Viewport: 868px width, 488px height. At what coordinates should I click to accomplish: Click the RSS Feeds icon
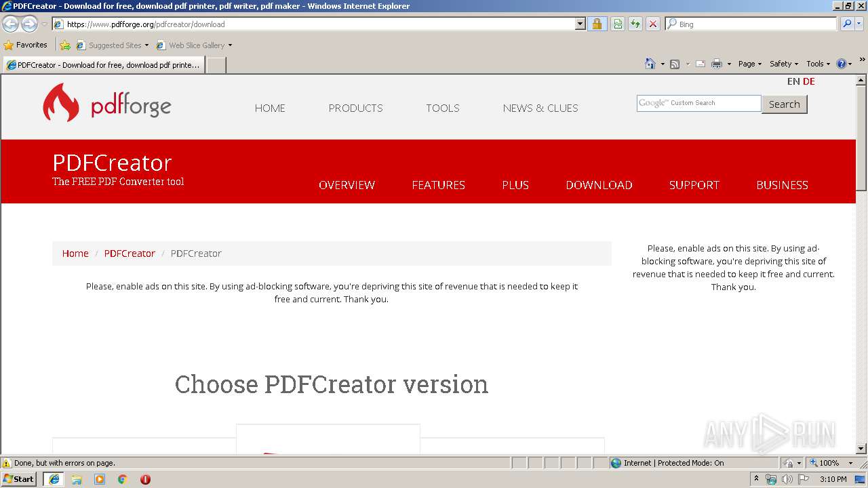(x=675, y=64)
